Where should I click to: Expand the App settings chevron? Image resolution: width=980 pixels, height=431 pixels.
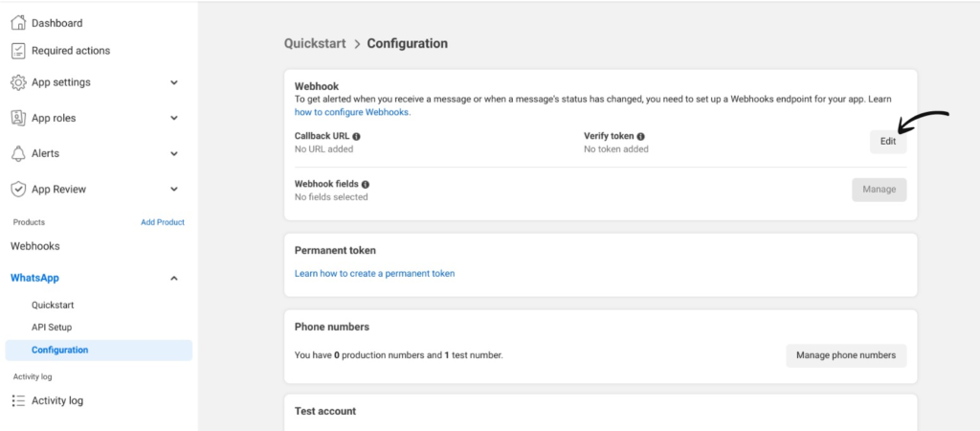(174, 82)
